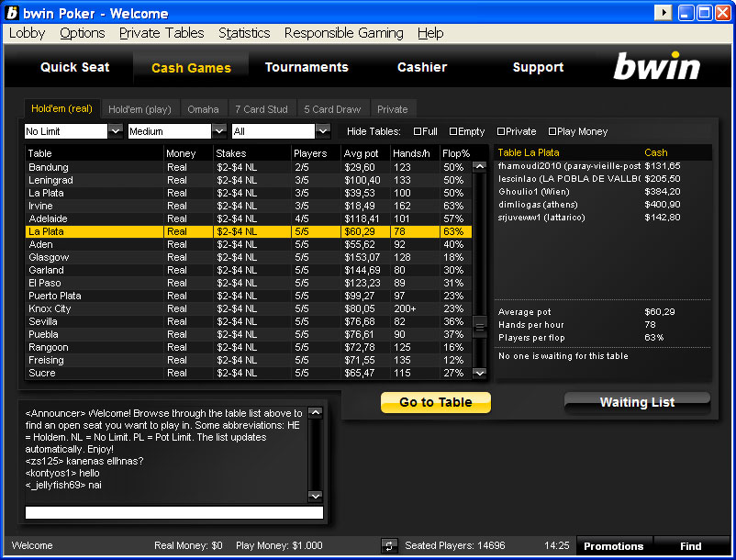Click chat scroll down arrow

(316, 496)
